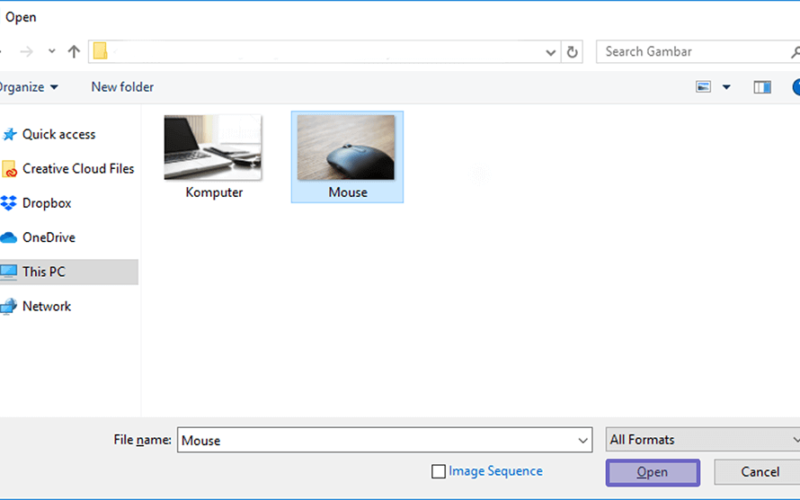Click the Dropbox logo icon
800x500 pixels.
9,203
